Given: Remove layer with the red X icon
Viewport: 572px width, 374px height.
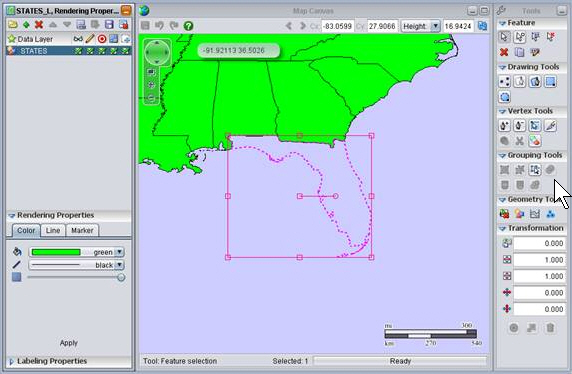Looking at the screenshot, I should 39,25.
